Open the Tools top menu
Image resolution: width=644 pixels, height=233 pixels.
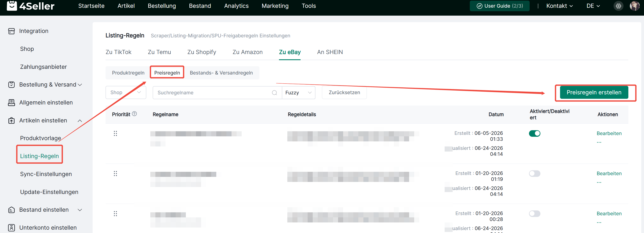(x=309, y=6)
